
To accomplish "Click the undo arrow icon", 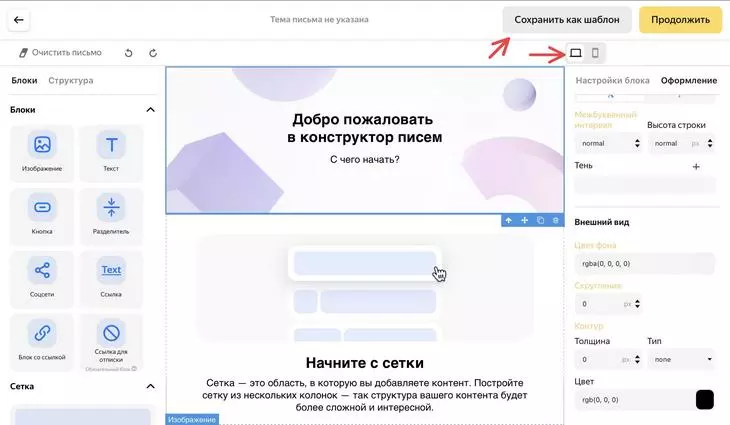I will (128, 53).
